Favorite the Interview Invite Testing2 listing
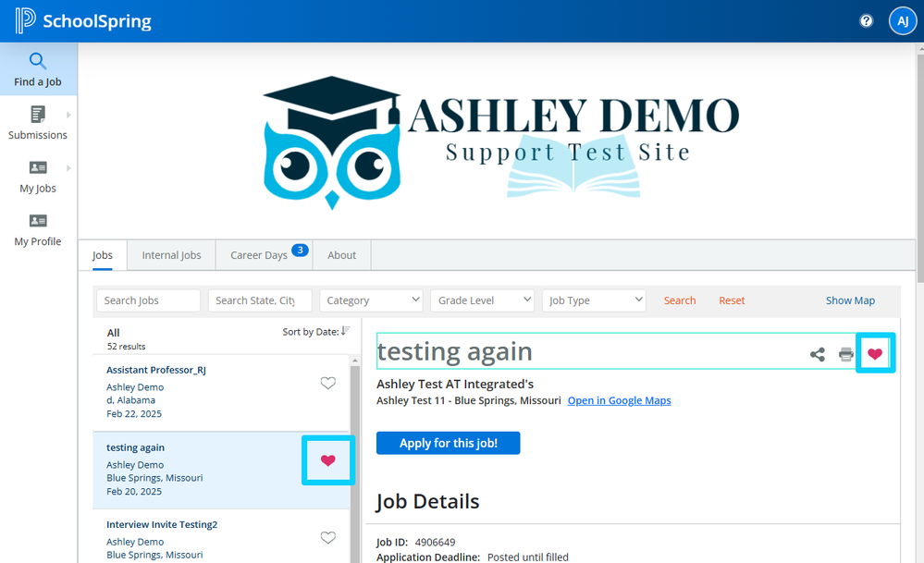924x563 pixels. (327, 537)
